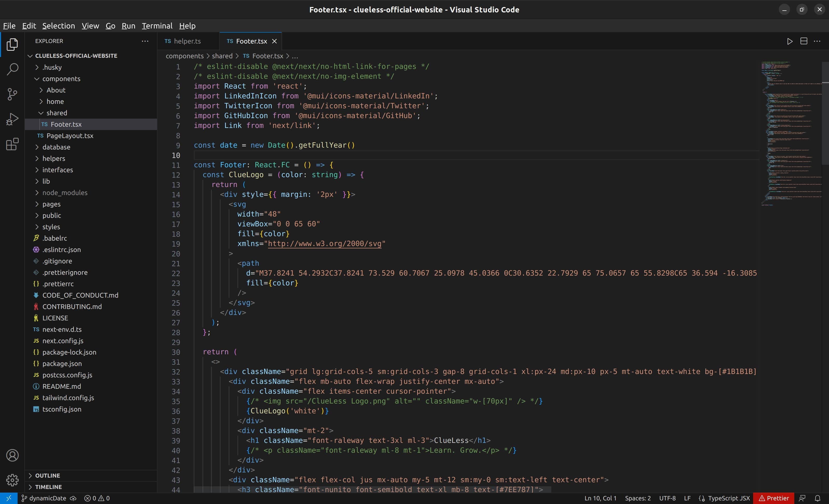This screenshot has height=504, width=829.
Task: Open the Terminal menu
Action: point(156,26)
